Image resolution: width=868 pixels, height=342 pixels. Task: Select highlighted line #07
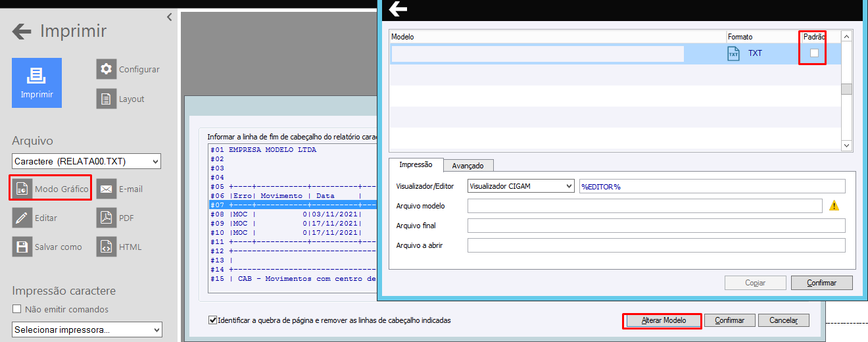click(x=291, y=205)
